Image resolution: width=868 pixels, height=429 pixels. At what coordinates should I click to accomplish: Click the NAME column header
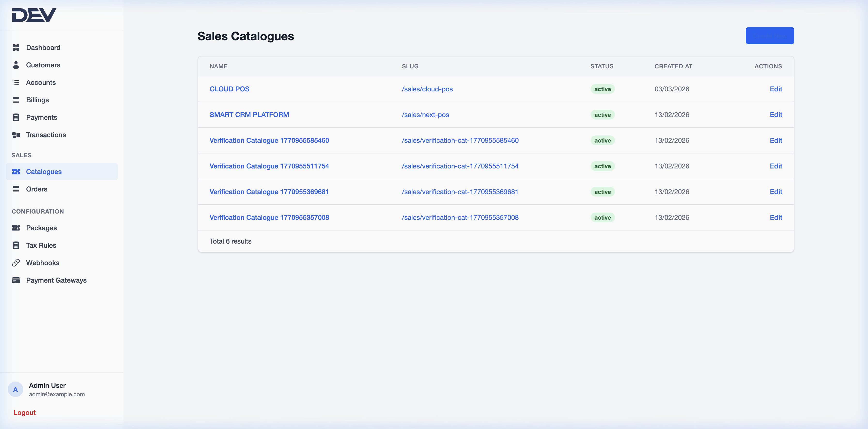(218, 66)
